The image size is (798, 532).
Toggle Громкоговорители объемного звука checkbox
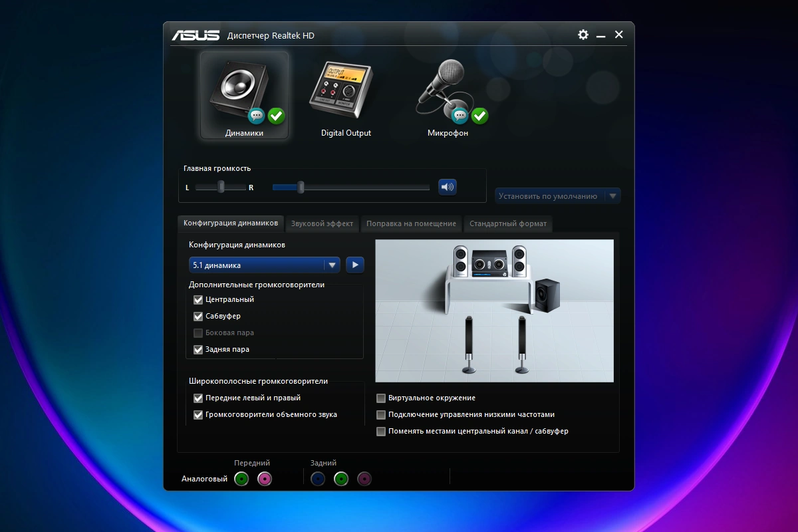point(198,415)
